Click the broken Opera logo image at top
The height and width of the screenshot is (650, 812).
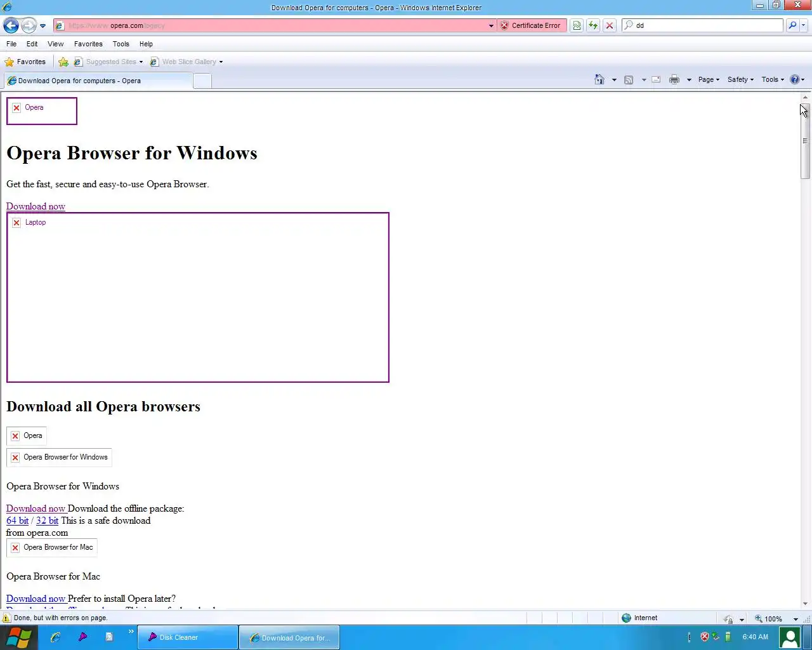point(42,111)
